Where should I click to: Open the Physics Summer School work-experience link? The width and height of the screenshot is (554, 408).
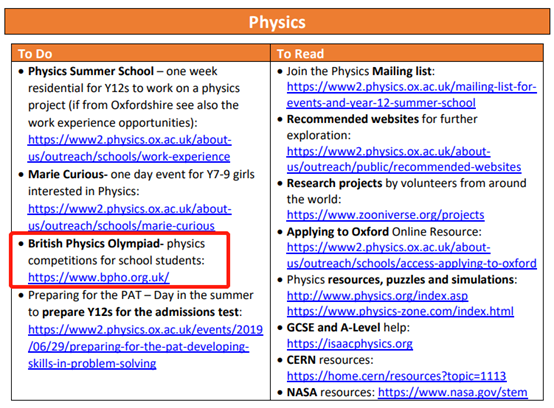129,148
